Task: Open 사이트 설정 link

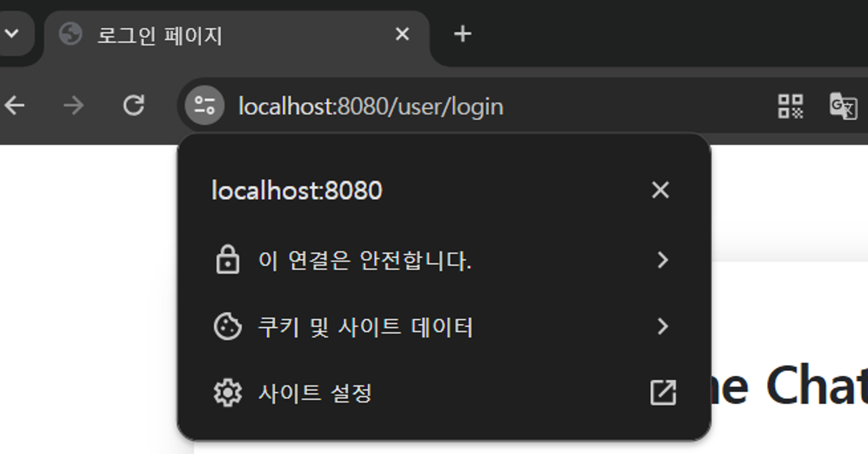Action: coord(315,393)
